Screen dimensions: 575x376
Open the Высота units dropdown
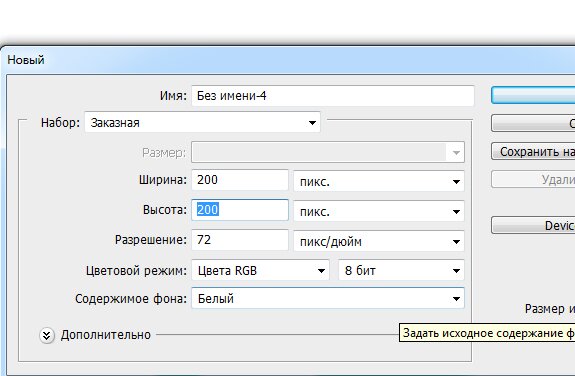click(379, 211)
